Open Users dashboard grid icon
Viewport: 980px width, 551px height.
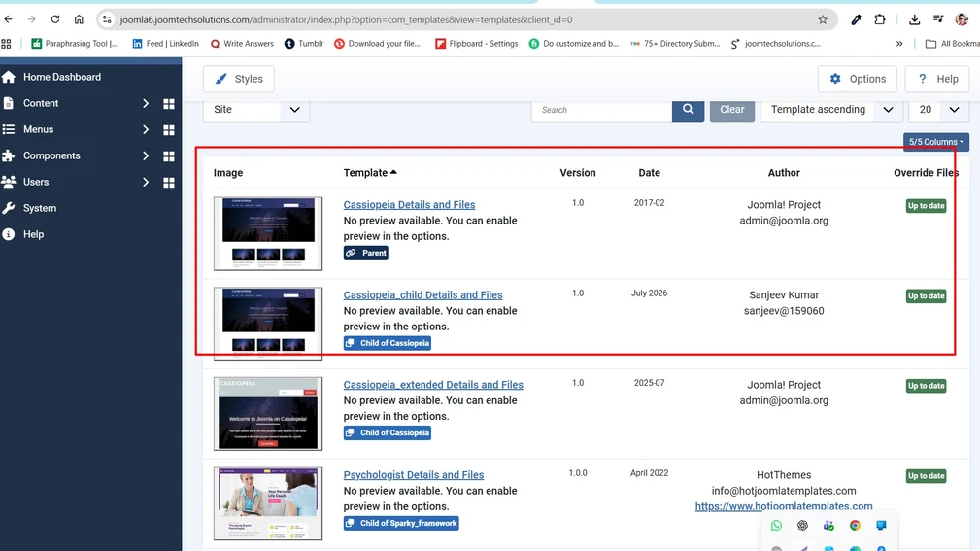pyautogui.click(x=169, y=183)
